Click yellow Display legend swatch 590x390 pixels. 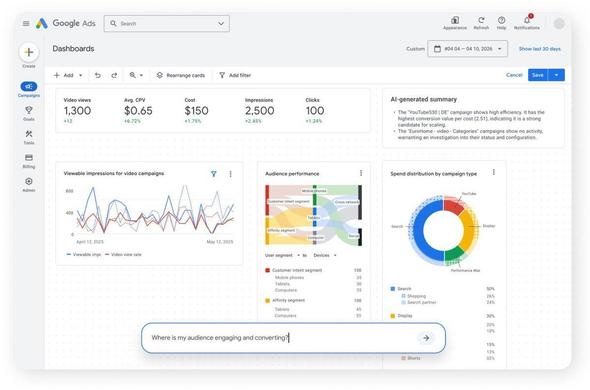[393, 316]
